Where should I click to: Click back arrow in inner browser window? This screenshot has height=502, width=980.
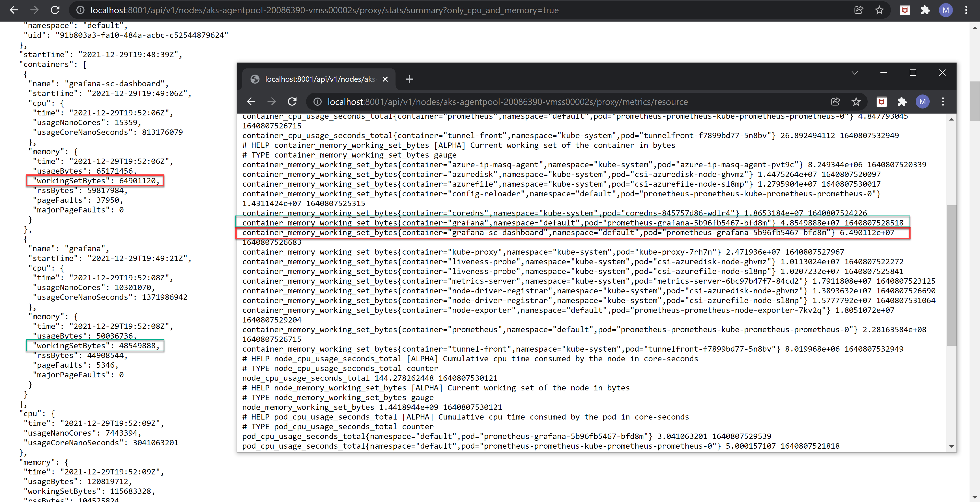click(251, 102)
